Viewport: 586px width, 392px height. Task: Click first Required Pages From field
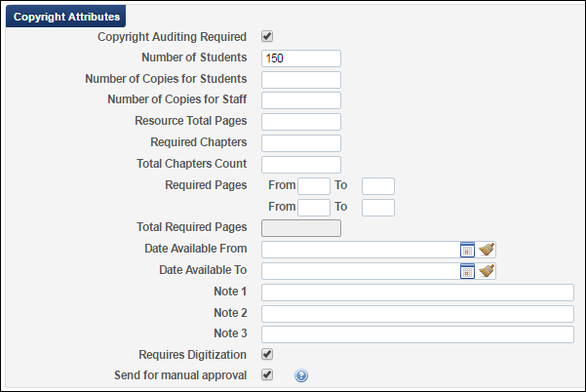(x=314, y=186)
